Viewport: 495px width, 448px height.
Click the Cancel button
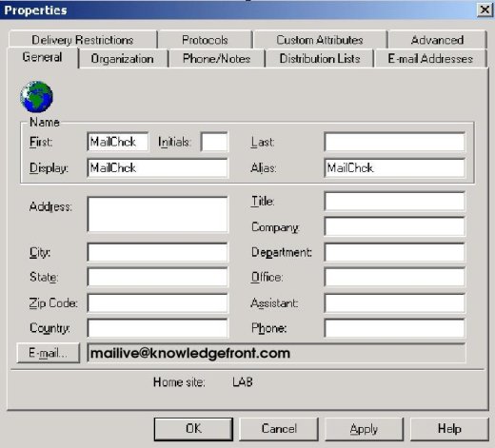[279, 429]
